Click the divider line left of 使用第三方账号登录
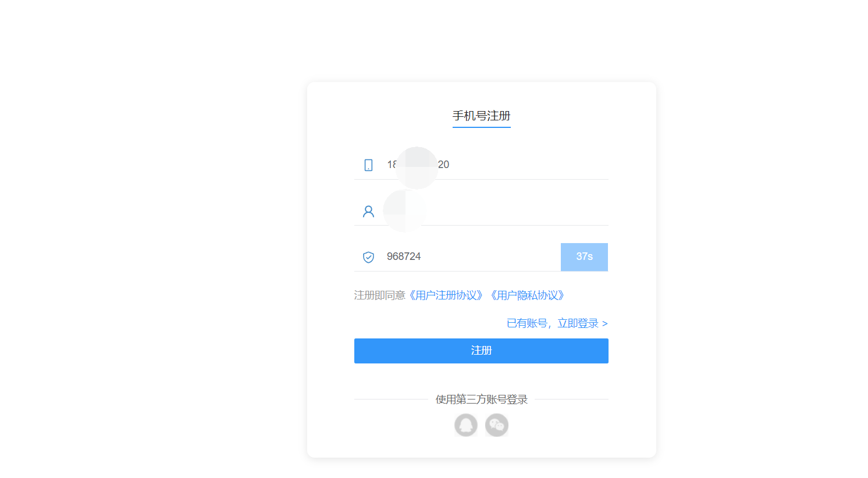Viewport: 868px width, 478px height. (391, 399)
